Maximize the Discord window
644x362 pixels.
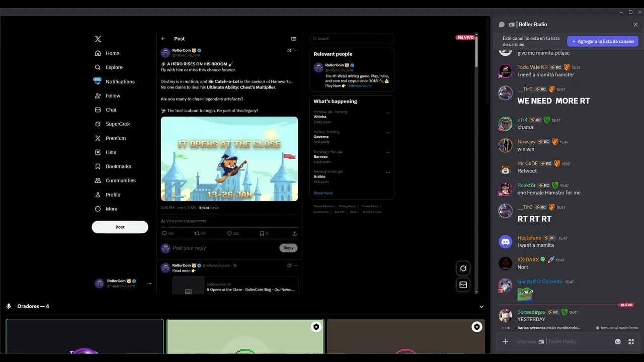point(630,12)
